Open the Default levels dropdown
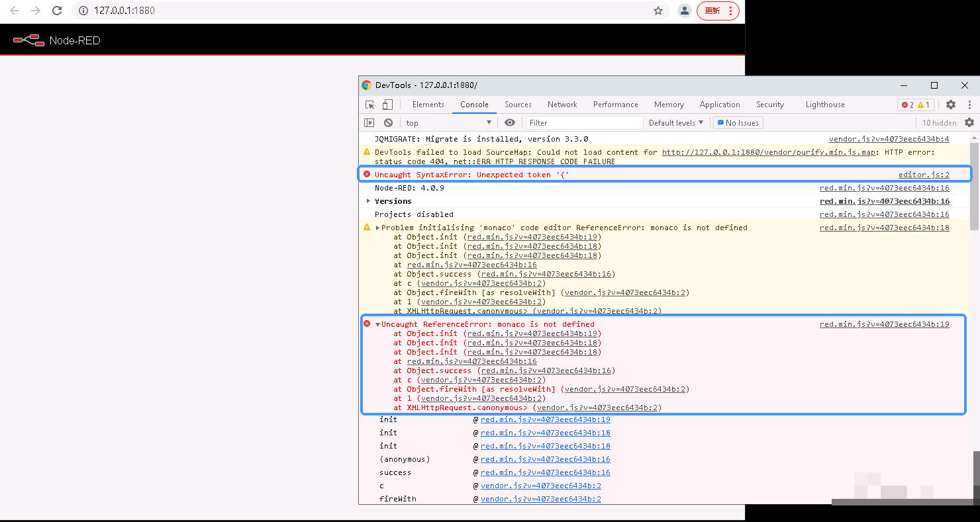980x522 pixels. click(676, 122)
